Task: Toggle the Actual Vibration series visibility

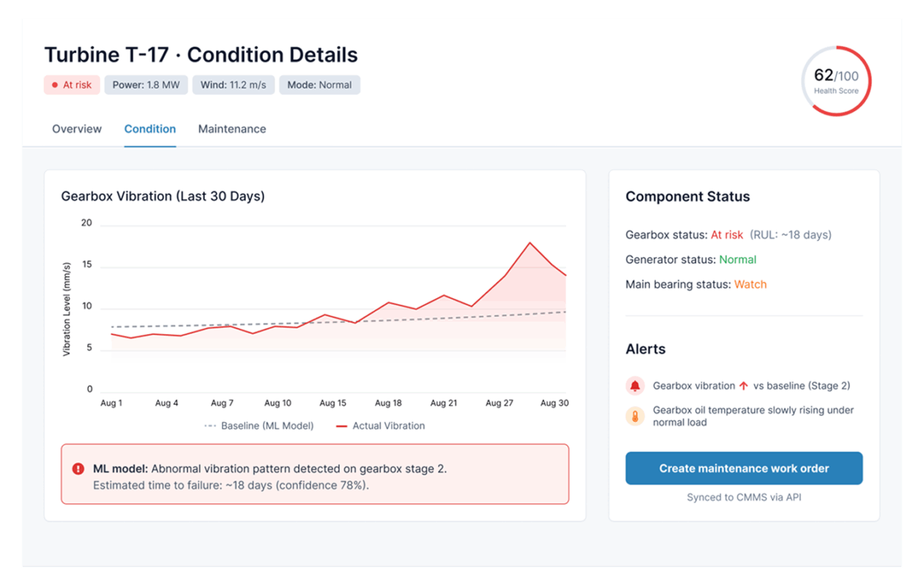Action: click(379, 425)
